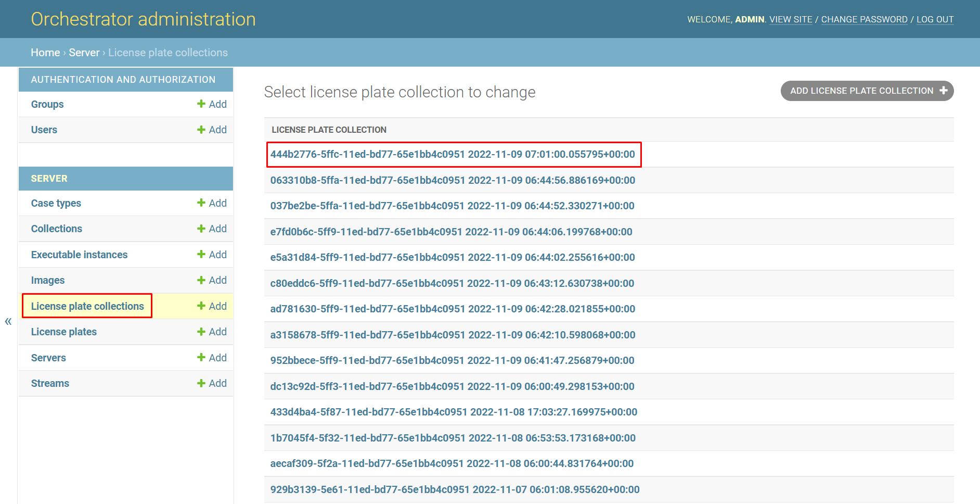Click the plus Add icon beside Collections

(201, 229)
